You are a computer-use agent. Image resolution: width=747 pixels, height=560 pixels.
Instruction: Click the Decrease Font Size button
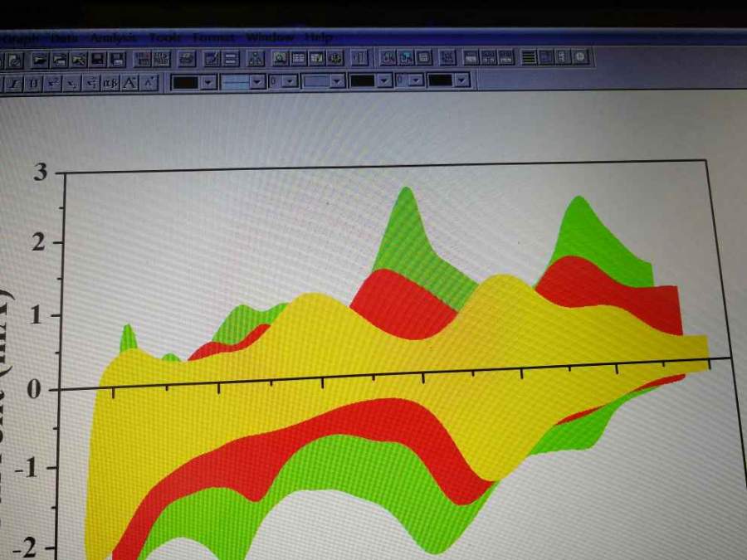(149, 83)
